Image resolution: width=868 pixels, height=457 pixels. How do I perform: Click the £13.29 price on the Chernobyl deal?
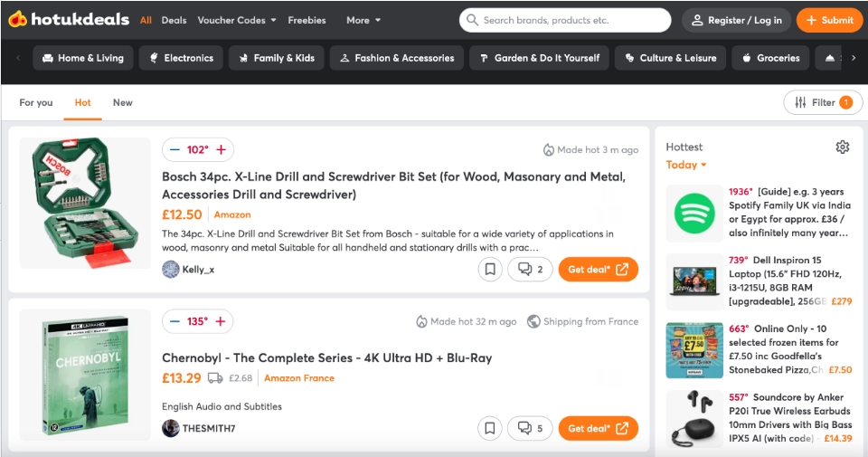(181, 377)
